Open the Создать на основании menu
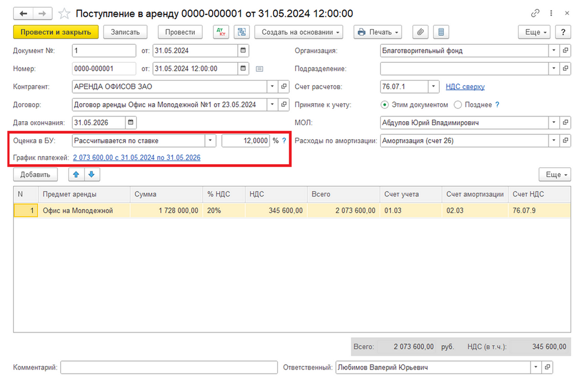Viewport: 588px width, 382px height. tap(301, 32)
